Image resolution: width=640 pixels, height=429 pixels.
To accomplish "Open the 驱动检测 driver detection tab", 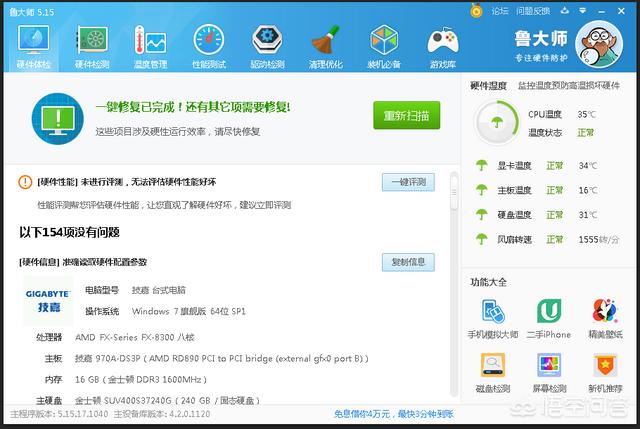I will tap(267, 47).
